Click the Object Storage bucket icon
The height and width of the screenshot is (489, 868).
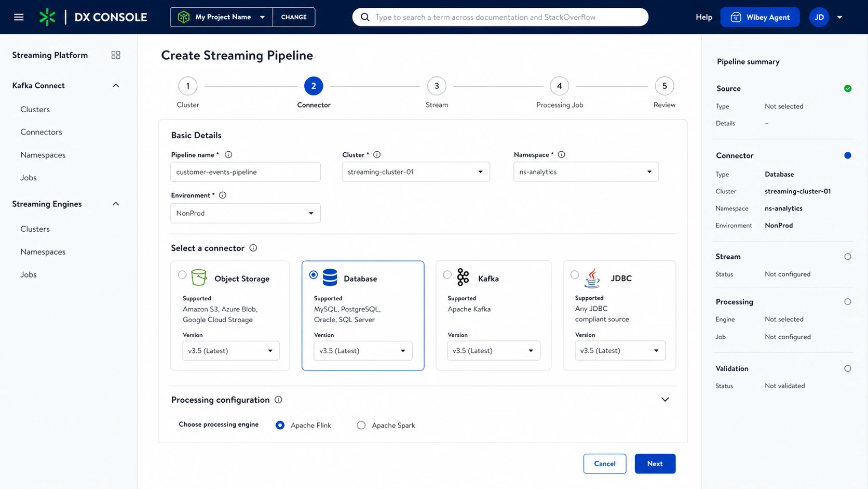(199, 277)
